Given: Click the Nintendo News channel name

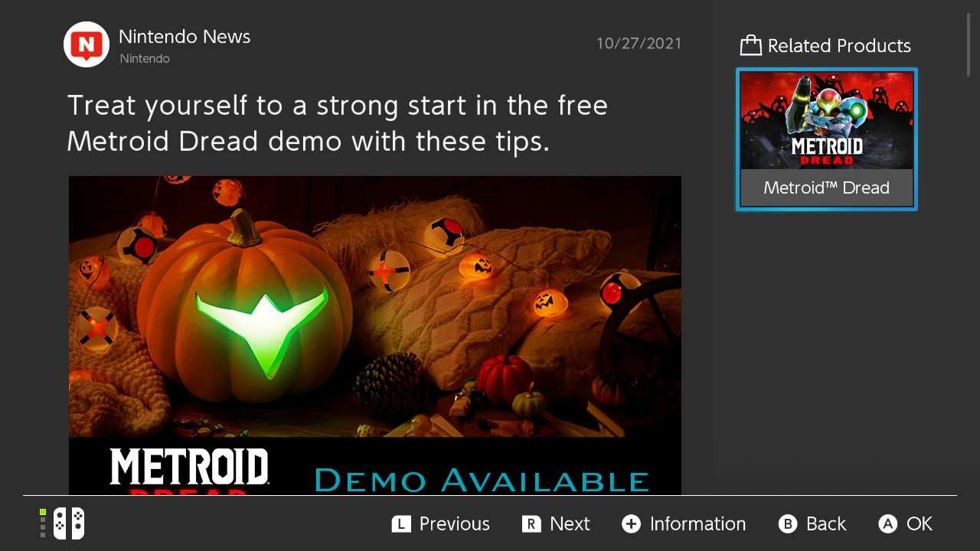Looking at the screenshot, I should [x=185, y=37].
